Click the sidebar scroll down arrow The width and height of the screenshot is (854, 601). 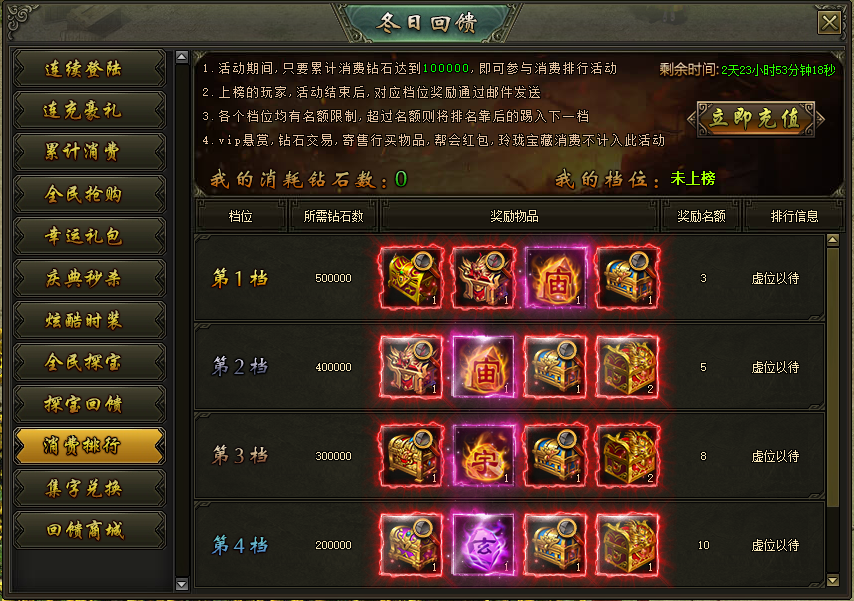[182, 584]
